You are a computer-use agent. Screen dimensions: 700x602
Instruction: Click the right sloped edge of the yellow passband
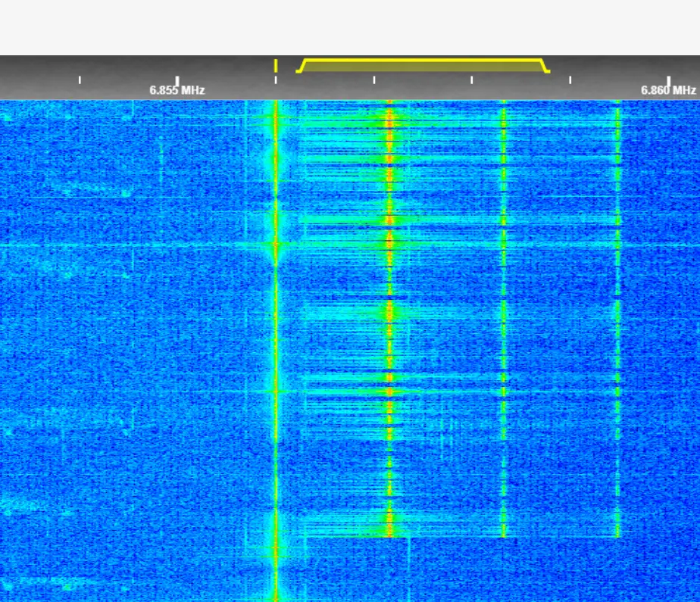(545, 67)
